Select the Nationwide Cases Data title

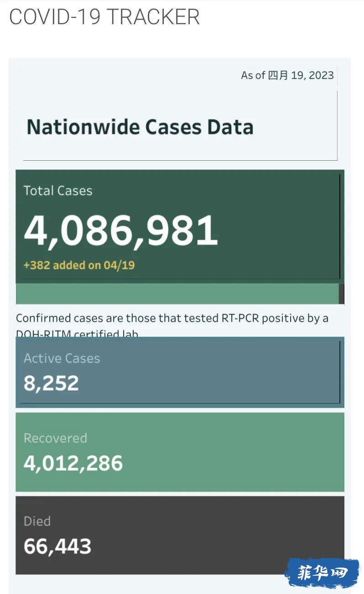click(140, 127)
